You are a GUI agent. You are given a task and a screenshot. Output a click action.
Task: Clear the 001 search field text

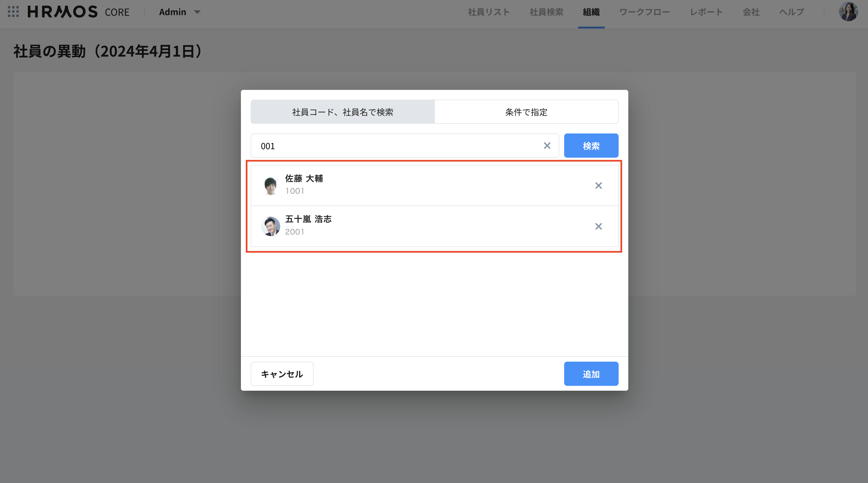coord(547,146)
